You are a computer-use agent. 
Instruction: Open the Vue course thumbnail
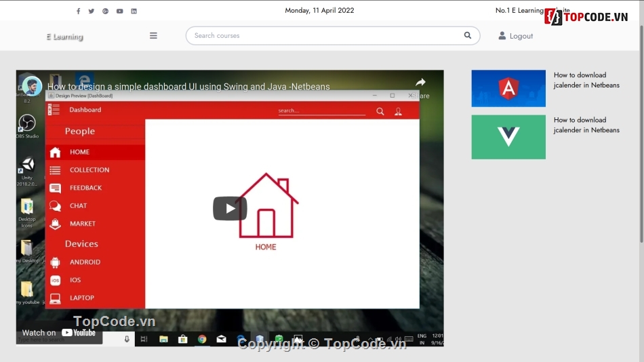tap(508, 137)
